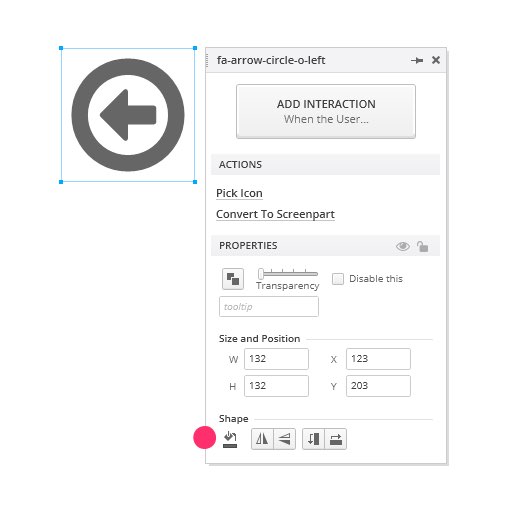The width and height of the screenshot is (515, 519).
Task: Enable the Disable this checkbox
Action: click(338, 279)
